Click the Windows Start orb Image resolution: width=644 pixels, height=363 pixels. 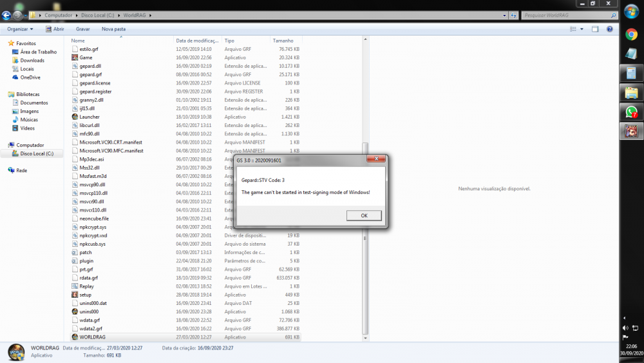tap(631, 12)
